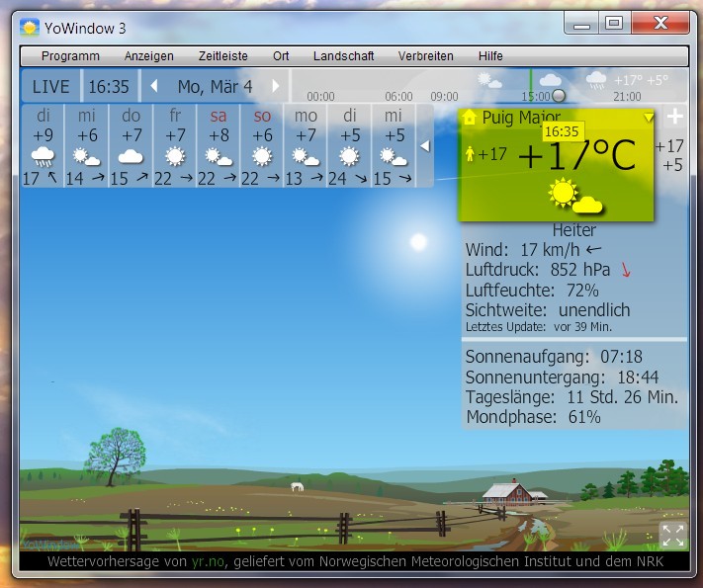This screenshot has height=588, width=703.
Task: Open the Landschaft menu
Action: 343,56
